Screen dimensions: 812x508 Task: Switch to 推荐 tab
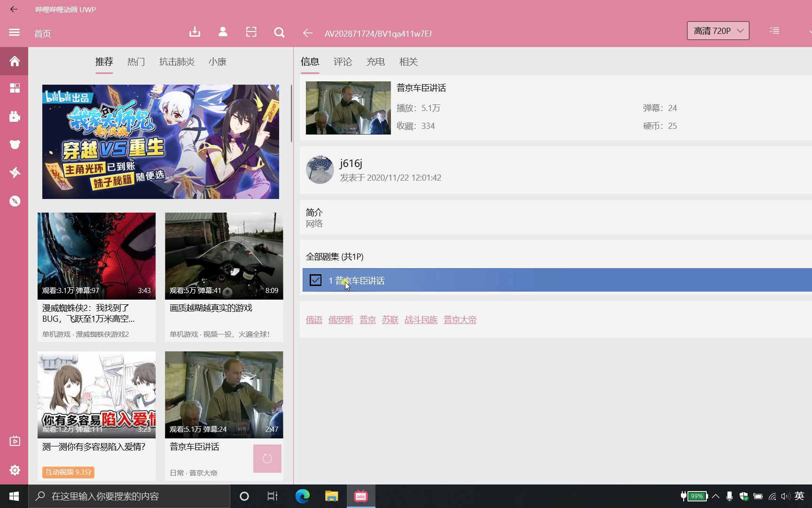pyautogui.click(x=104, y=62)
